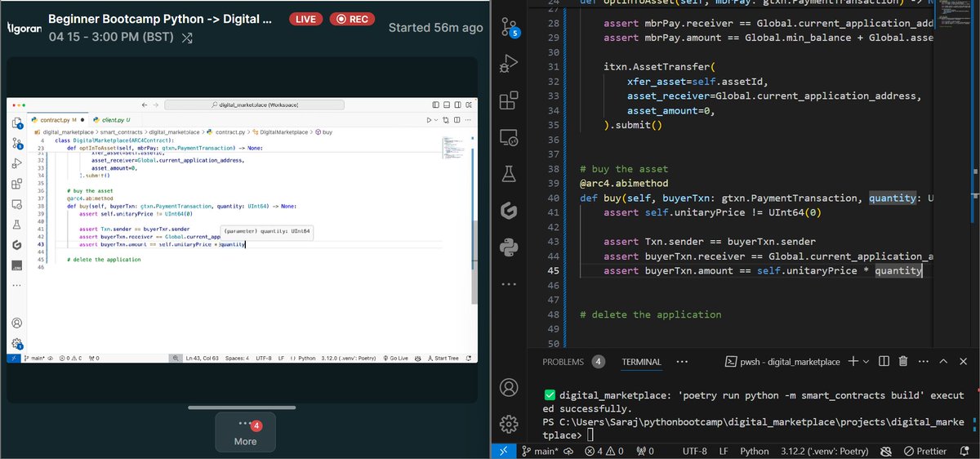This screenshot has width=980, height=459.
Task: Open Manage gear in right VS Code window
Action: tap(509, 423)
